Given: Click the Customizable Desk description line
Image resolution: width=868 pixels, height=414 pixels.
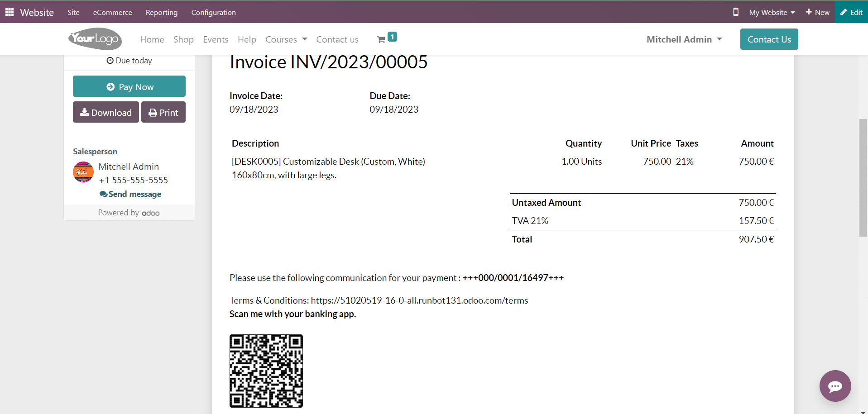Looking at the screenshot, I should tap(328, 162).
